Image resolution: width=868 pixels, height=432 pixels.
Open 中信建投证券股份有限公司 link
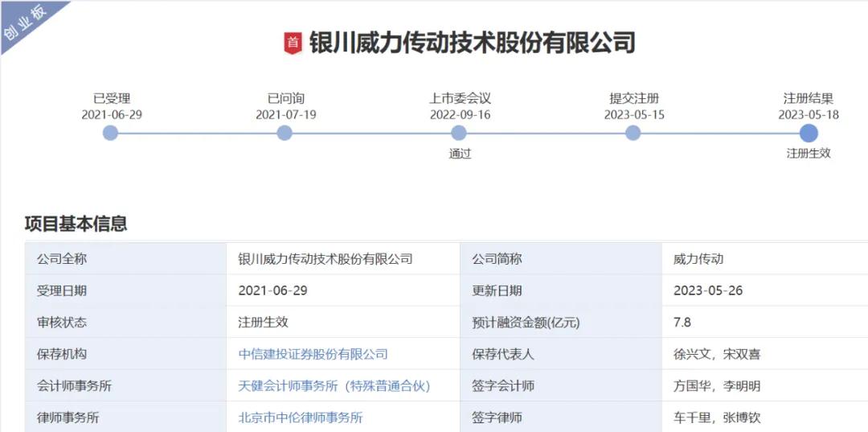[313, 354]
